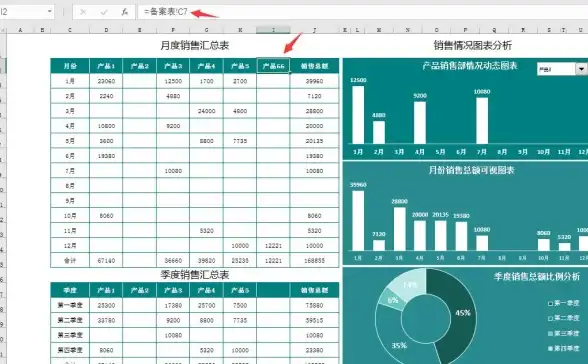Image resolution: width=588 pixels, height=364 pixels.
Task: Click the formula bar showing =备案表!C7
Action: coord(362,12)
